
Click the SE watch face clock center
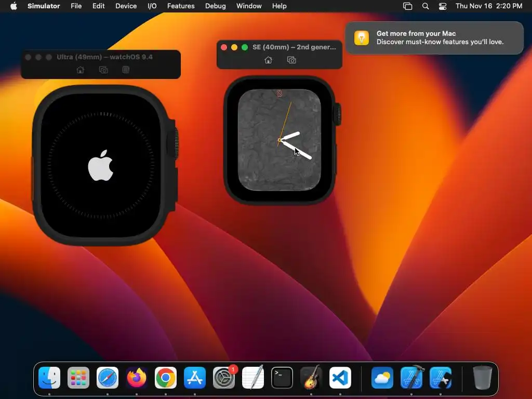click(x=279, y=140)
